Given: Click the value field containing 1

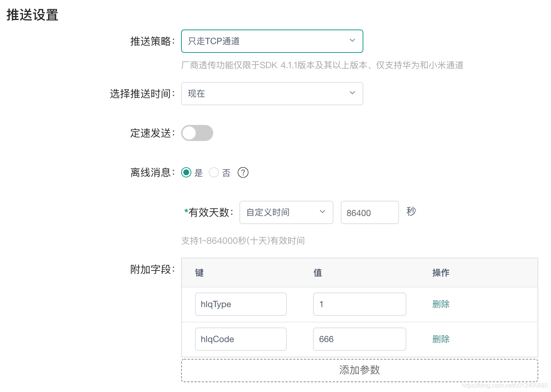Looking at the screenshot, I should coord(359,304).
